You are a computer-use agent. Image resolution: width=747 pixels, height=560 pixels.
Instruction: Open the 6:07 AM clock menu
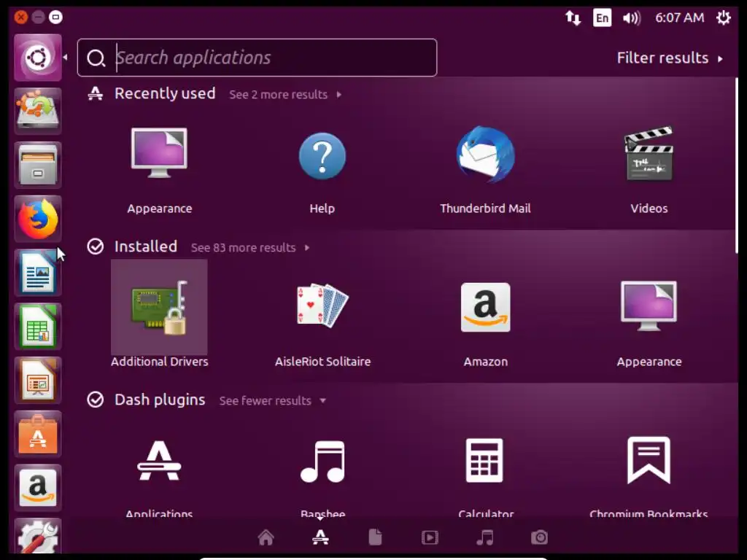679,18
